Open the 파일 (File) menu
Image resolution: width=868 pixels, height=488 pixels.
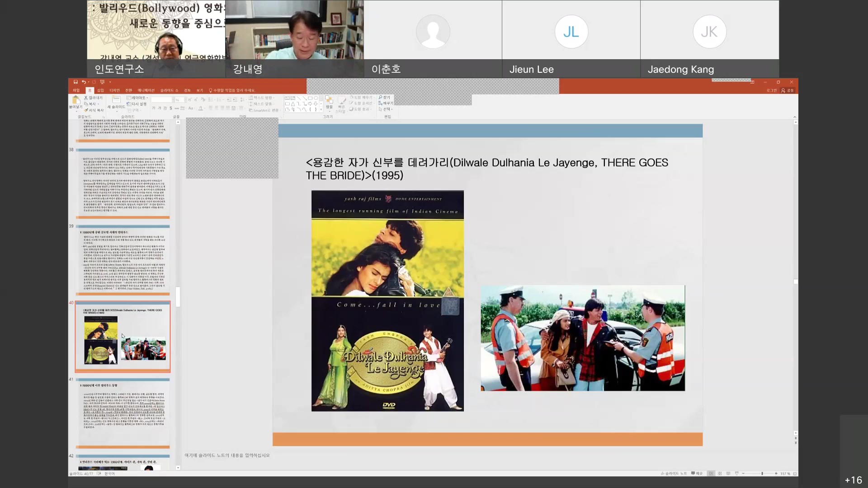pos(76,90)
